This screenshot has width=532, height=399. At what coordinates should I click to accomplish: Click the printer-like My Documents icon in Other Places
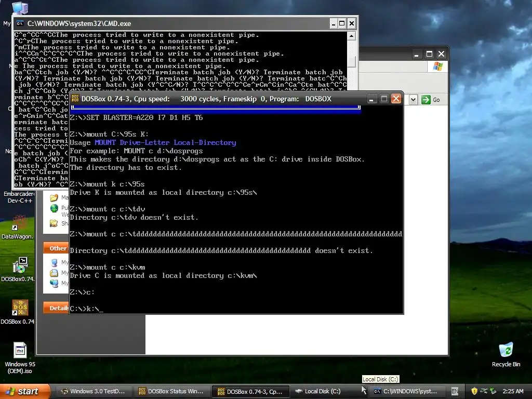pyautogui.click(x=54, y=273)
